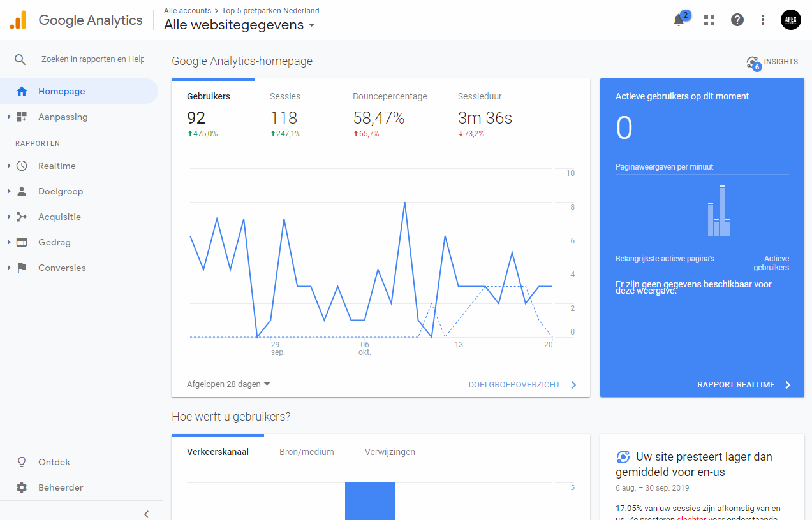Click the arrow next to Rapport Realtime

(788, 385)
